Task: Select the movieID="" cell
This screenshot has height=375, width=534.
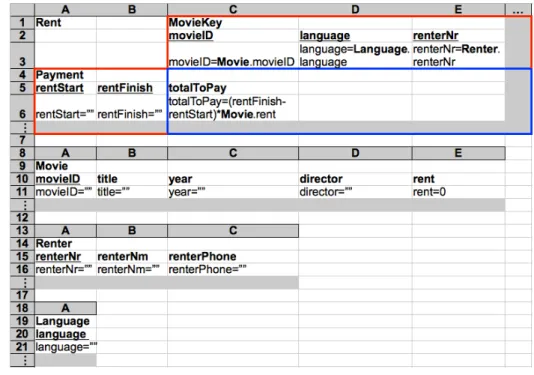Action: (x=65, y=192)
